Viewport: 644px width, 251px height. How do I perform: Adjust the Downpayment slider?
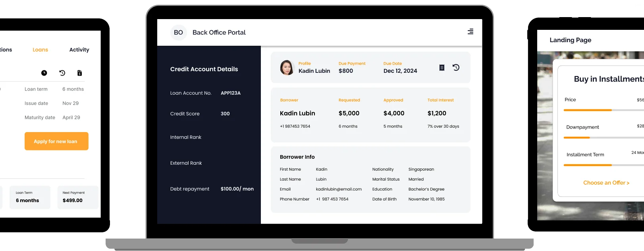click(x=590, y=138)
